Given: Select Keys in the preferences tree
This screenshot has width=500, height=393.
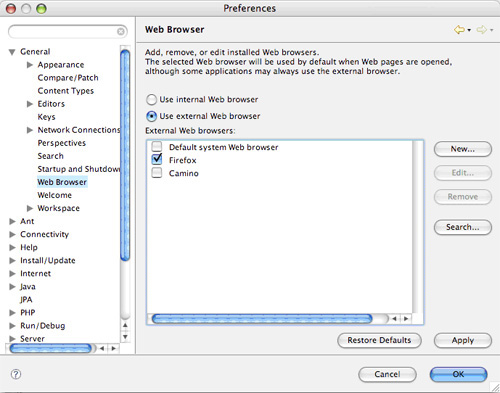Looking at the screenshot, I should (46, 117).
